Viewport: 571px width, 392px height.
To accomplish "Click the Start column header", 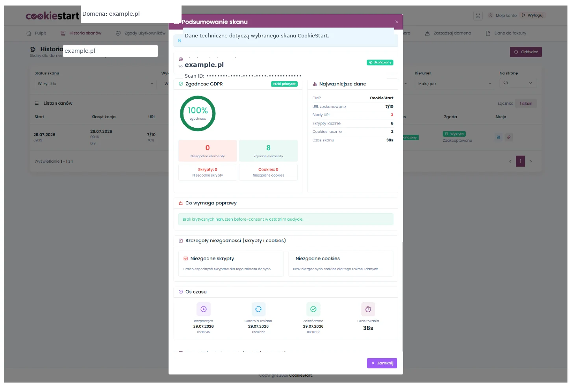I will click(39, 117).
